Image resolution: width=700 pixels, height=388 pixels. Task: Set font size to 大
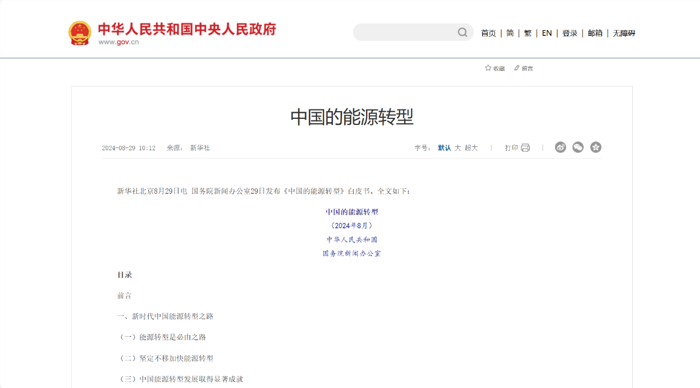pyautogui.click(x=458, y=148)
